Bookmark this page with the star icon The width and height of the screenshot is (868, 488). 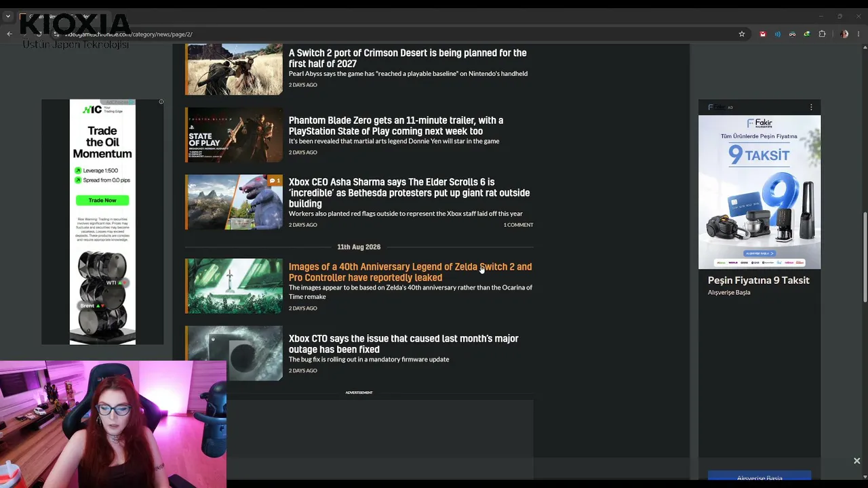tap(742, 34)
